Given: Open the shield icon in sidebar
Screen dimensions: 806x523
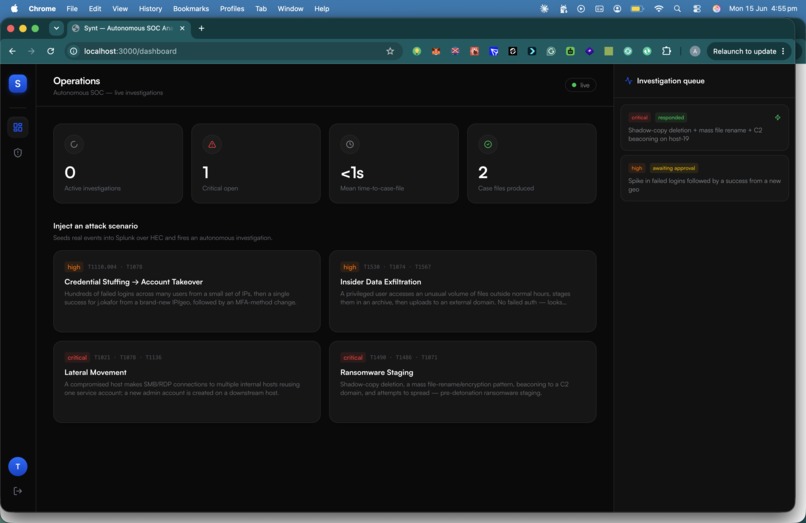Looking at the screenshot, I should pos(17,153).
